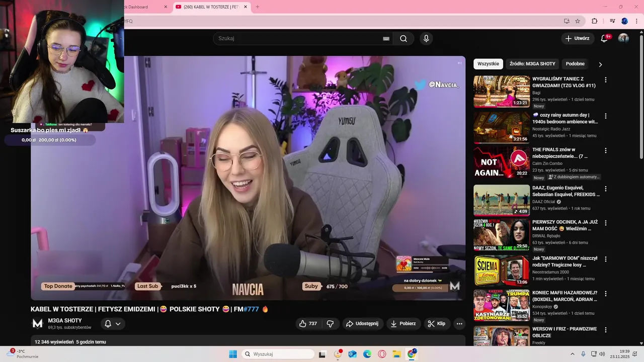Image resolution: width=644 pixels, height=362 pixels.
Task: Open YouTube account avatar menu
Action: tap(623, 38)
